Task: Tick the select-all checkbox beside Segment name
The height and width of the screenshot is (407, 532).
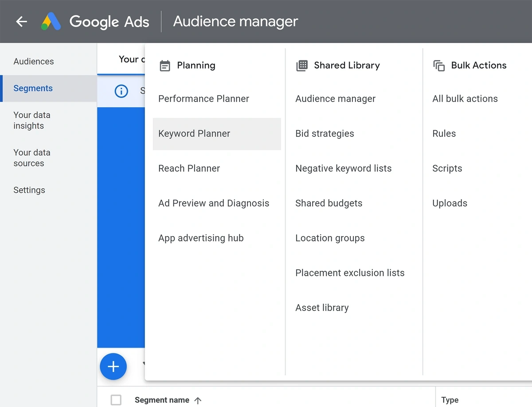Action: (116, 400)
